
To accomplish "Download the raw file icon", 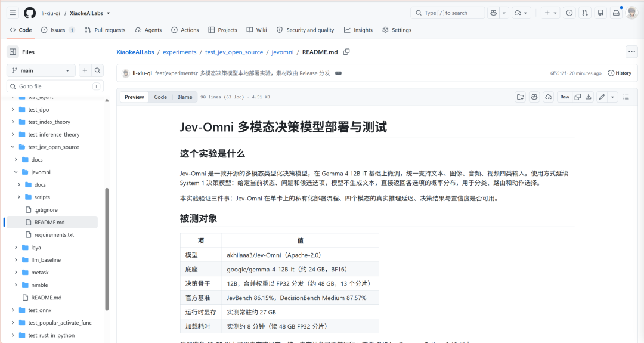I will 588,97.
